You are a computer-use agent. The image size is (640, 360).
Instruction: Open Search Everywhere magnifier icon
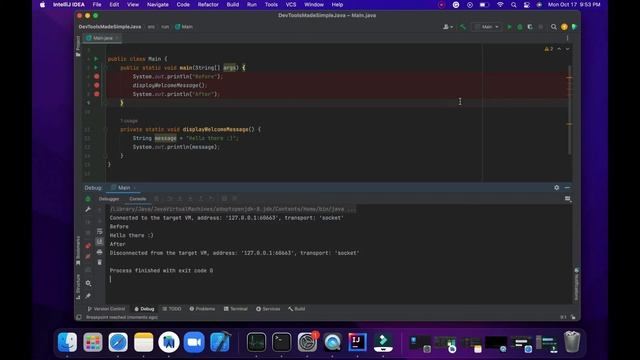[x=553, y=27]
